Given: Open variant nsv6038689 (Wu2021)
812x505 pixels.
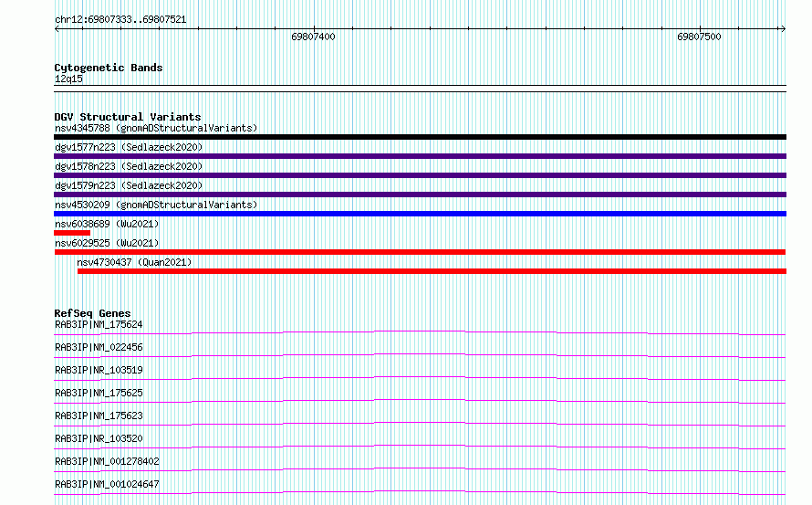Looking at the screenshot, I should point(107,224).
